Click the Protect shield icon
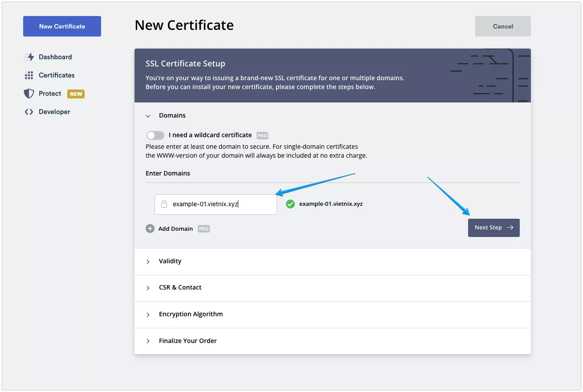This screenshot has width=583, height=392. 29,94
